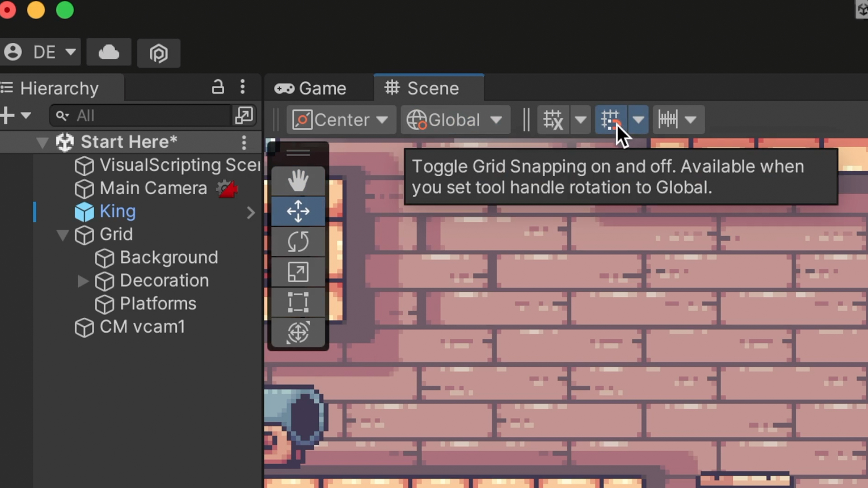Image resolution: width=868 pixels, height=488 pixels.
Task: Click the account DE dropdown
Action: [x=40, y=52]
